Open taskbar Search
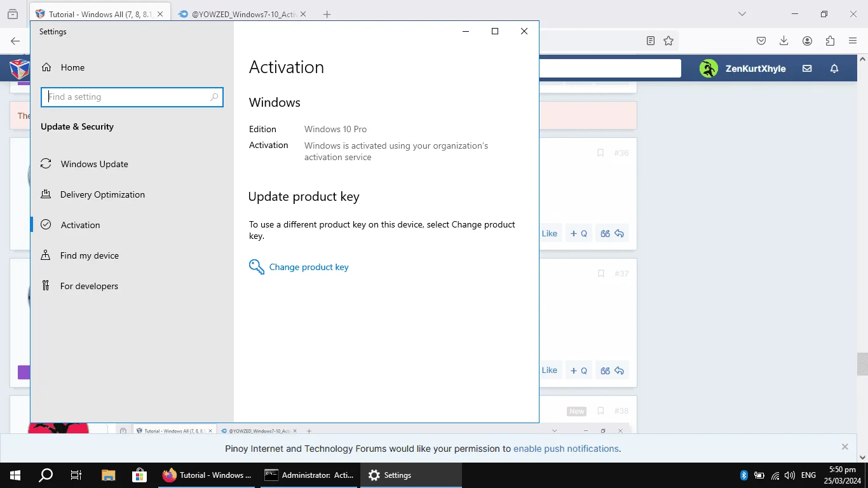This screenshot has width=868, height=488. click(46, 475)
